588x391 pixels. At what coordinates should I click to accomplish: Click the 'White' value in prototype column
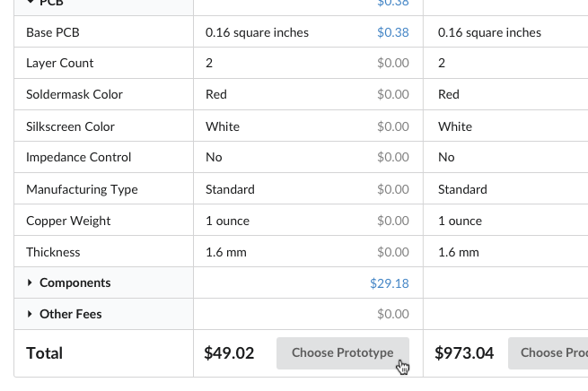pos(223,126)
